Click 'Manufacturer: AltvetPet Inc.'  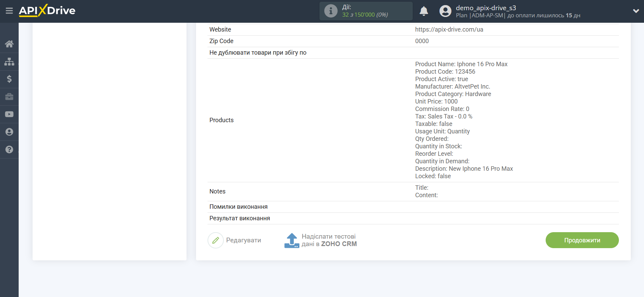[452, 87]
